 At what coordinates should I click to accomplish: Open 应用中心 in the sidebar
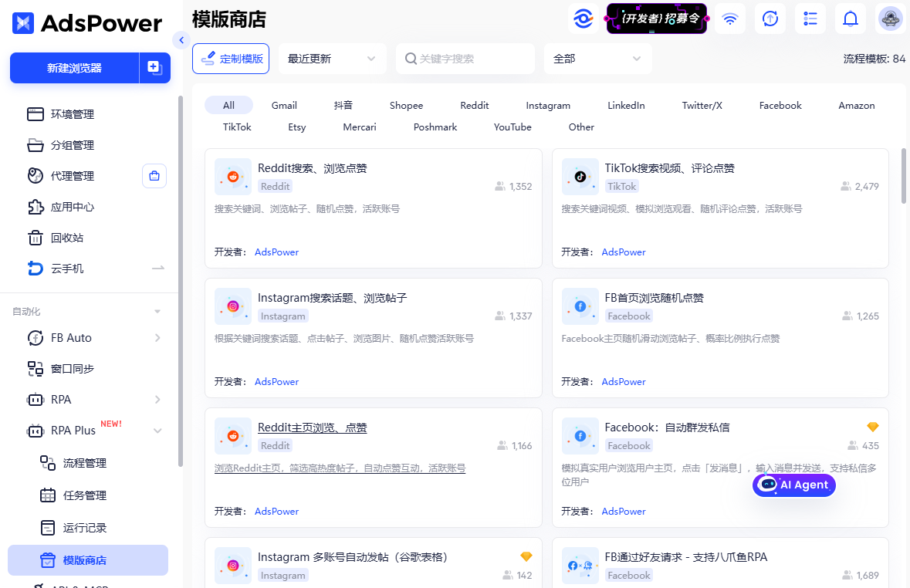point(72,207)
